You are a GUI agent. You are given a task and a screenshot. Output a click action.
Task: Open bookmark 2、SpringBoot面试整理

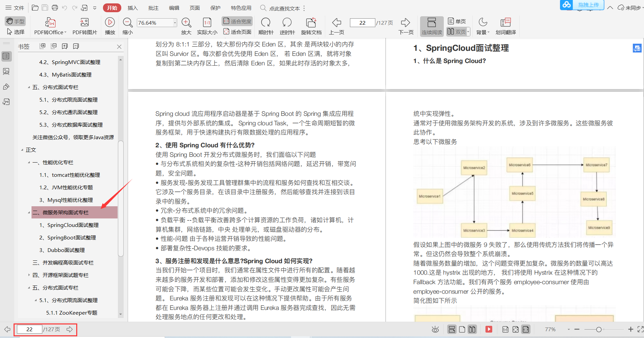(x=67, y=238)
